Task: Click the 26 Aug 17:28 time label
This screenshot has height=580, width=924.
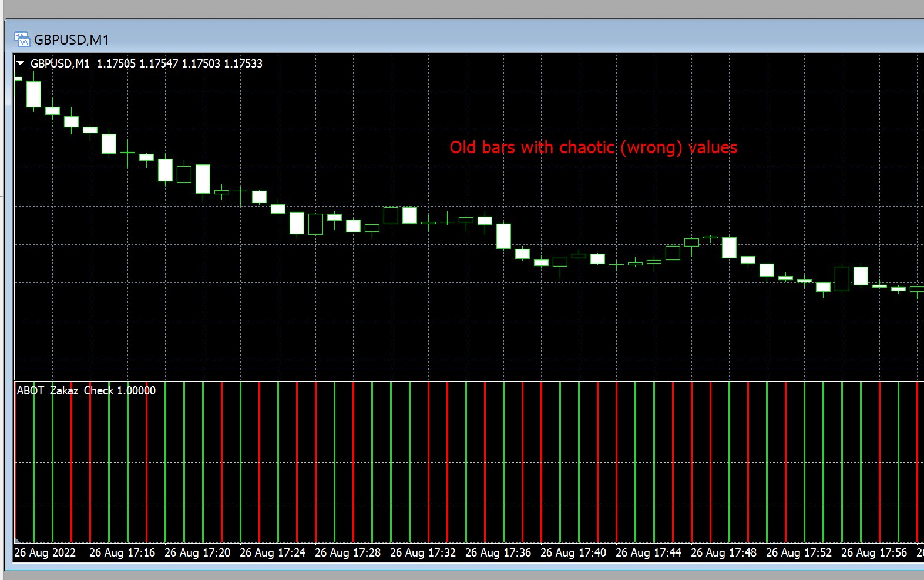Action: point(348,552)
